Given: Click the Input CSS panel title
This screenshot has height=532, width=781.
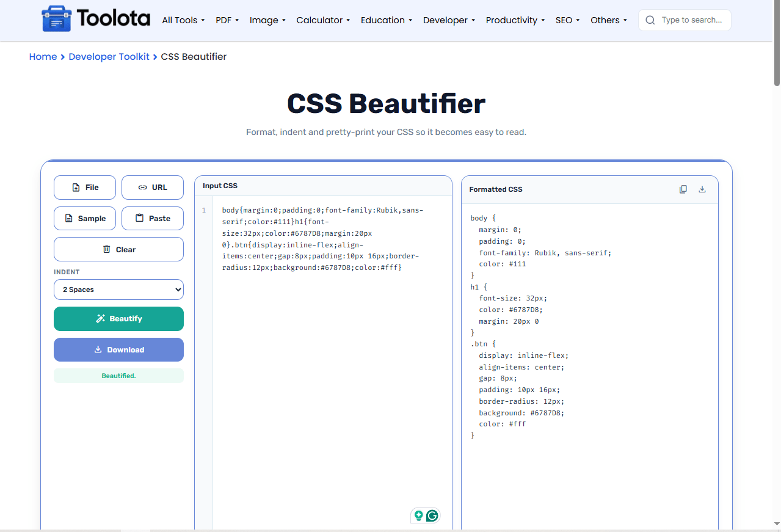Looking at the screenshot, I should pos(220,186).
